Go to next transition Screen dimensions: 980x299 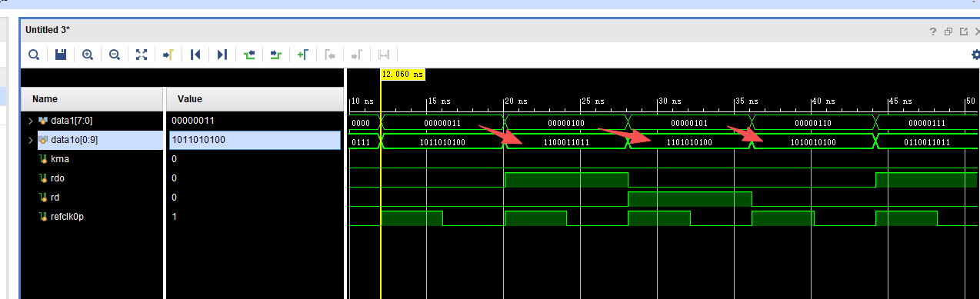coord(276,55)
